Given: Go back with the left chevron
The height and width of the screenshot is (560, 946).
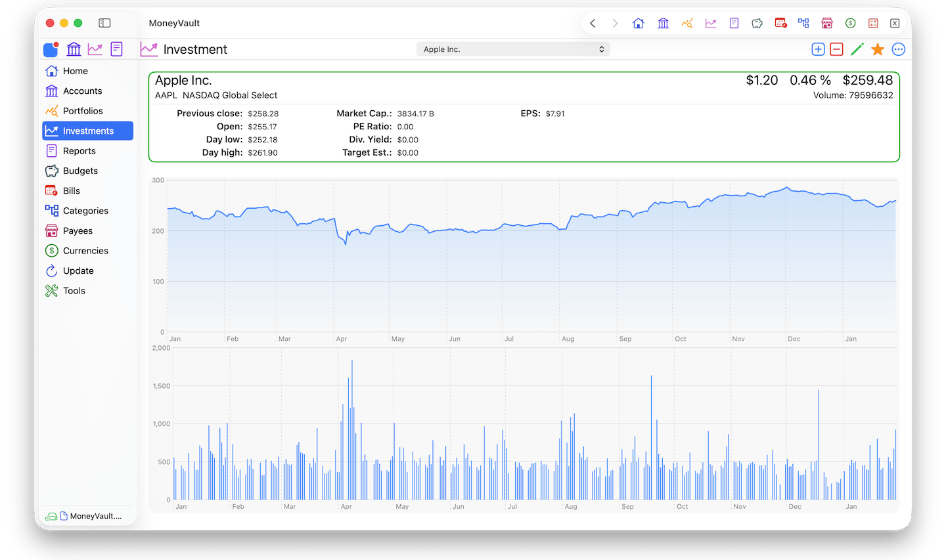Looking at the screenshot, I should (x=593, y=23).
